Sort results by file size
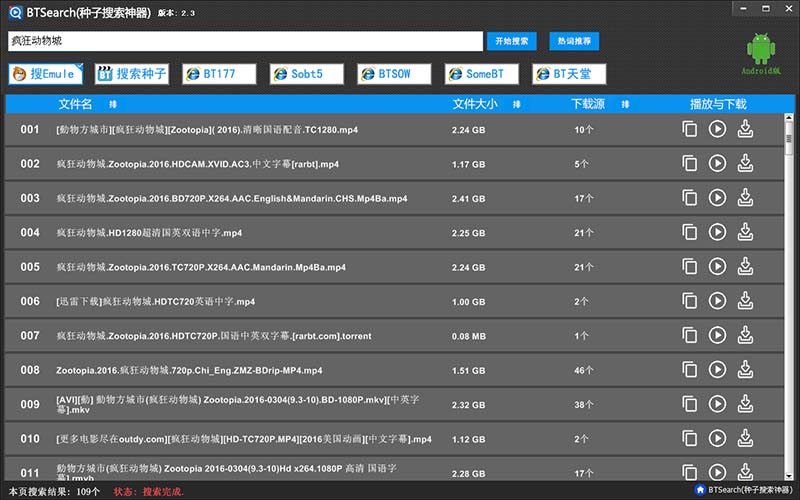This screenshot has width=800, height=500. tap(516, 104)
